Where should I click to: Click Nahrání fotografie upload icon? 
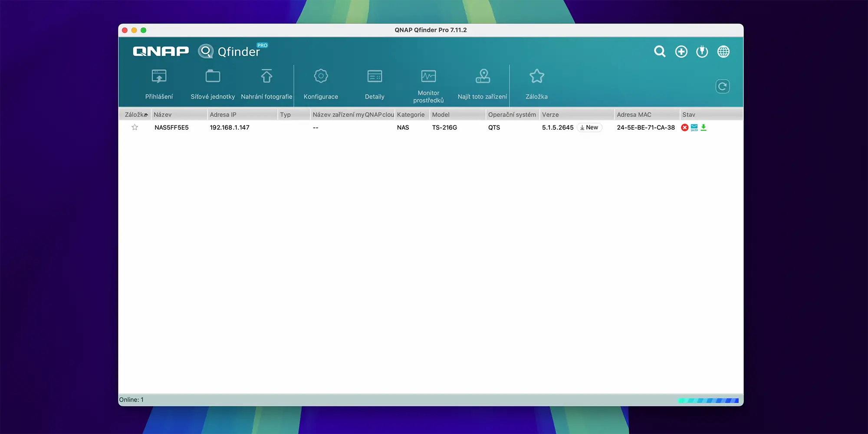[266, 77]
